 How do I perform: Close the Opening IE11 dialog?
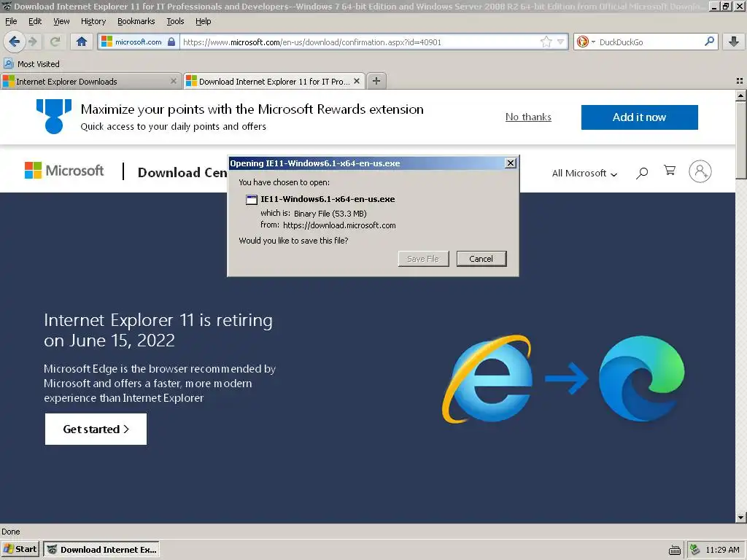pos(510,163)
